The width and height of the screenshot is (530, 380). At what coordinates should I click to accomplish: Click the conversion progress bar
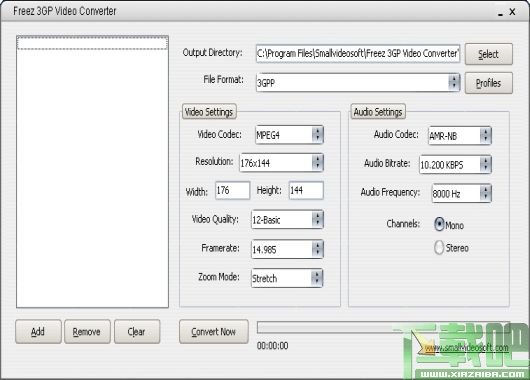383,327
